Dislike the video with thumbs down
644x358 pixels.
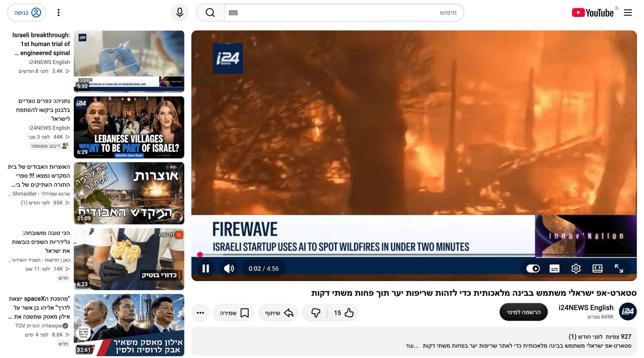[315, 313]
